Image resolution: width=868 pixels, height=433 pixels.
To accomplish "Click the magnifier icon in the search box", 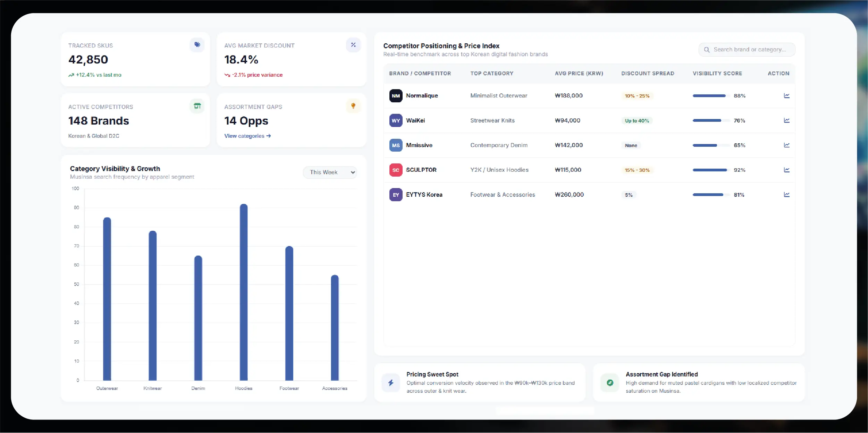I will (707, 50).
